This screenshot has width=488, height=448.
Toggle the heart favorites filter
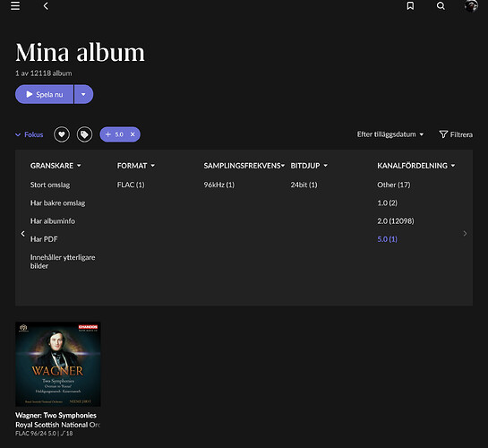62,134
